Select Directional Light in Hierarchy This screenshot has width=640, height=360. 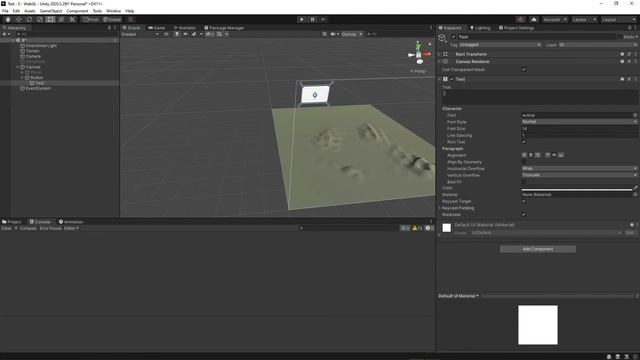(x=41, y=46)
